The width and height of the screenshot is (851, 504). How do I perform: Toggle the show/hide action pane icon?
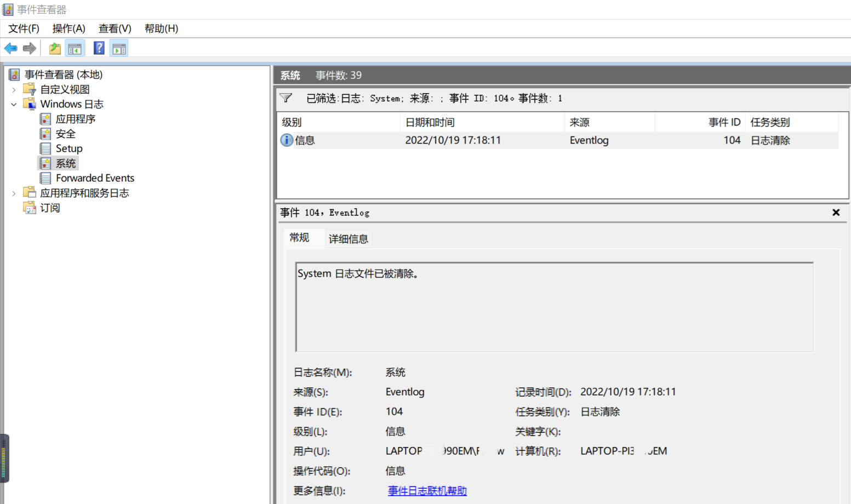coord(119,48)
